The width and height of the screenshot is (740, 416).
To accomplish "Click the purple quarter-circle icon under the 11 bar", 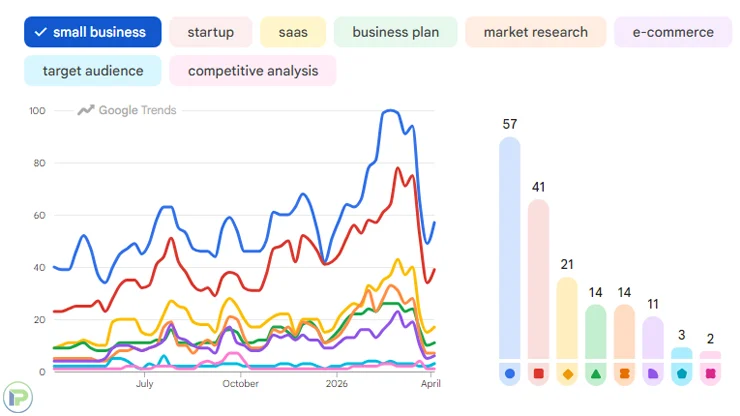I will [x=653, y=374].
